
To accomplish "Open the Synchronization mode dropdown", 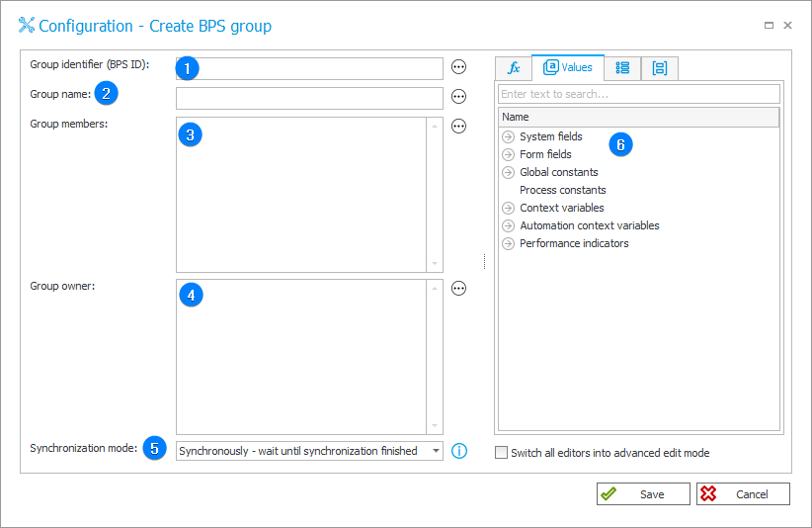I will pos(436,451).
